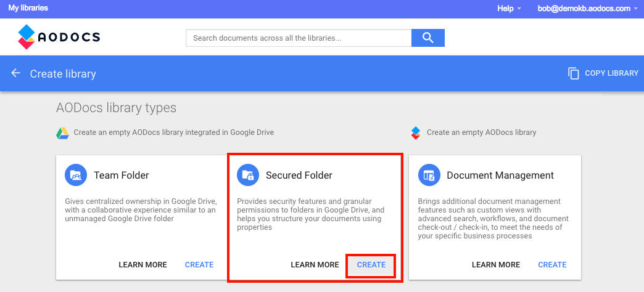Go back using the left arrow
The image size is (644, 292).
click(x=15, y=73)
